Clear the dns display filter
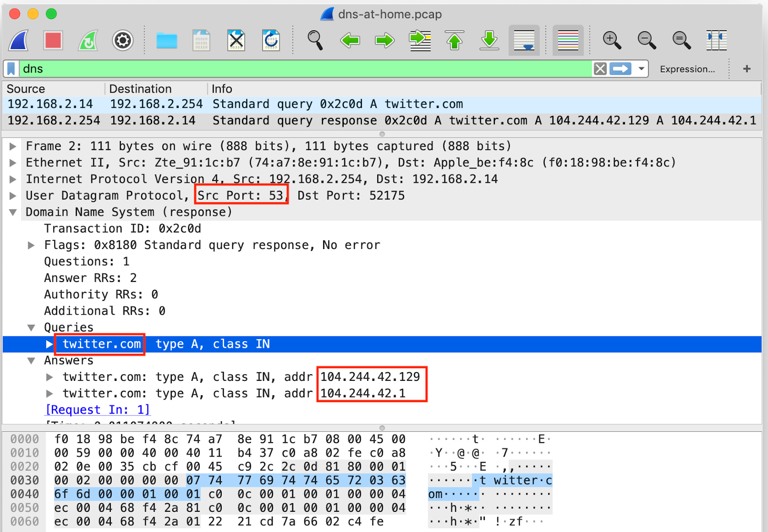Image resolution: width=768 pixels, height=532 pixels. (x=600, y=69)
